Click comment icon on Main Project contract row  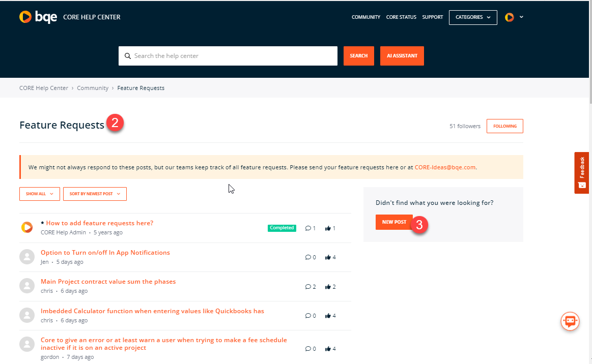click(308, 287)
